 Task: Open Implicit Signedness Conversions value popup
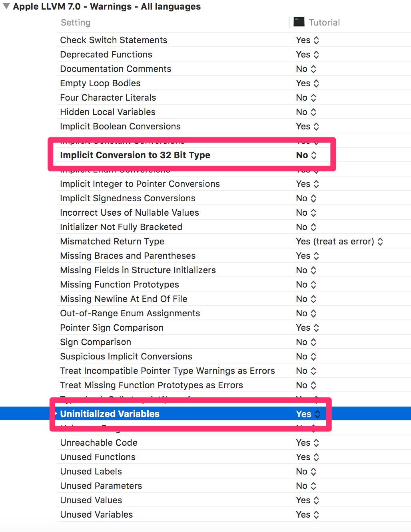[306, 198]
